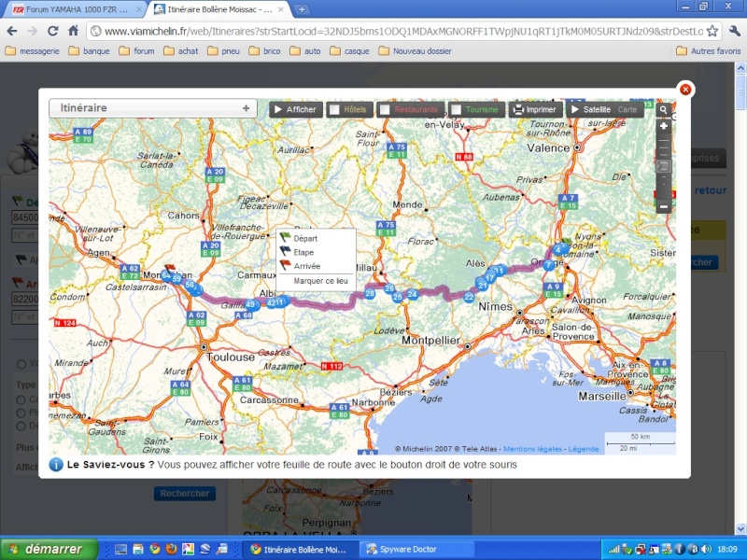Viewport: 747px width, 560px height.
Task: Reload the page with refresh icon
Action: [x=52, y=31]
